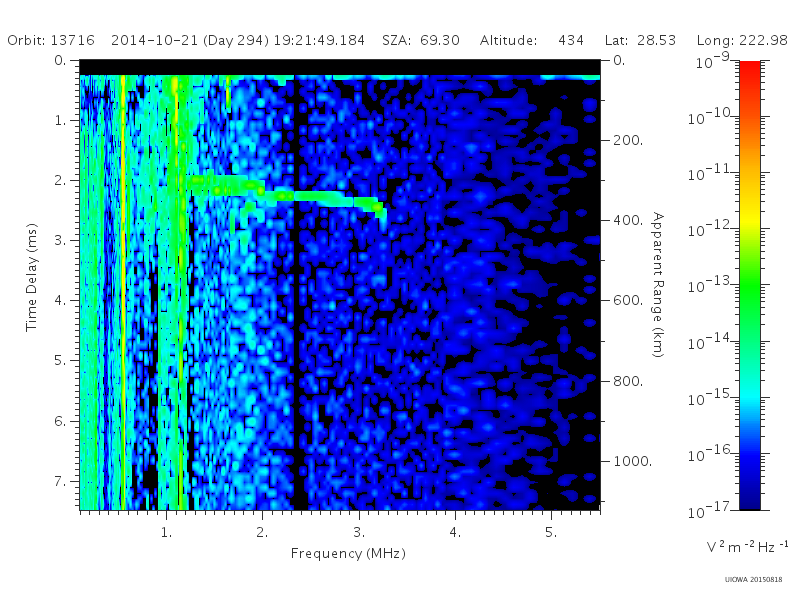
Task: Click the black vertical gap near 2.35 MHz
Action: tap(295, 293)
